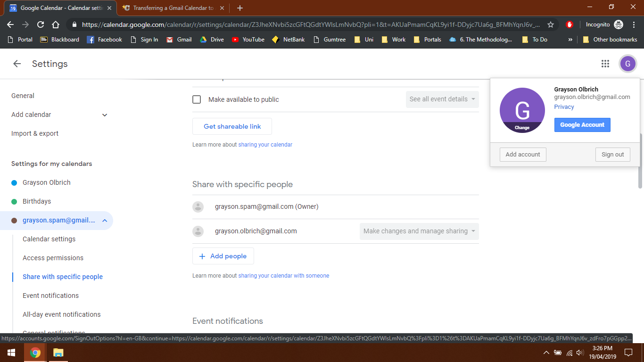Expand the Add calendar section
This screenshot has width=644, height=362.
click(x=105, y=115)
